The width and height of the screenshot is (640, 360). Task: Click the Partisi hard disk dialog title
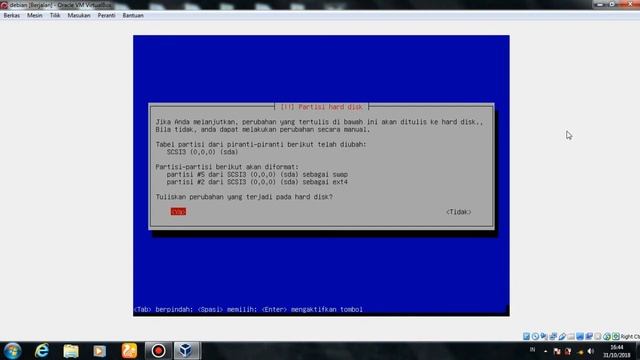pyautogui.click(x=322, y=107)
